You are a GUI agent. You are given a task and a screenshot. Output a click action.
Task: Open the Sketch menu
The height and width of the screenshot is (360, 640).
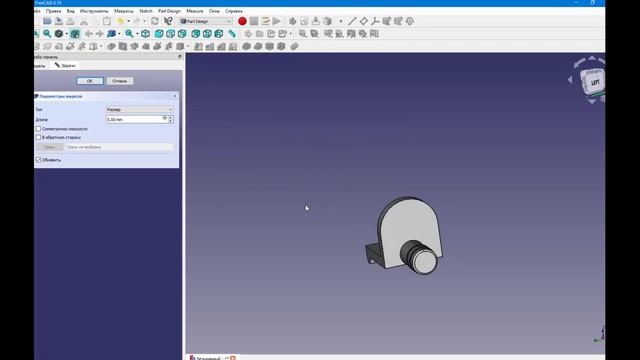point(146,11)
